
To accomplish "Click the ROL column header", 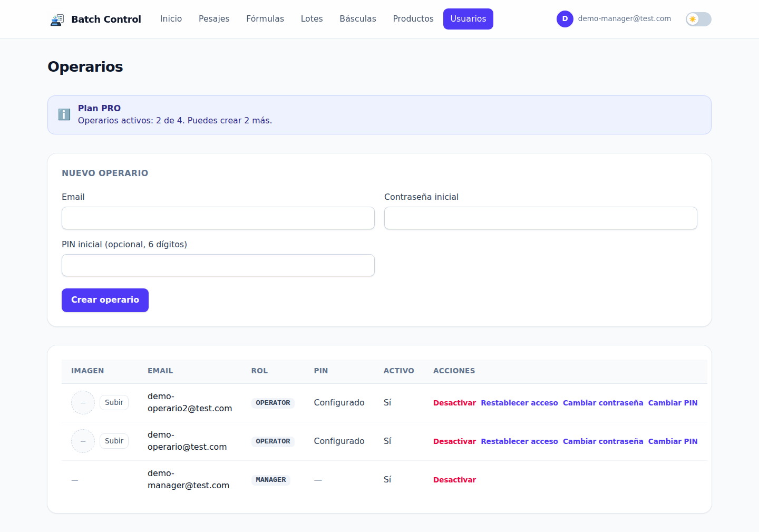I will point(259,371).
